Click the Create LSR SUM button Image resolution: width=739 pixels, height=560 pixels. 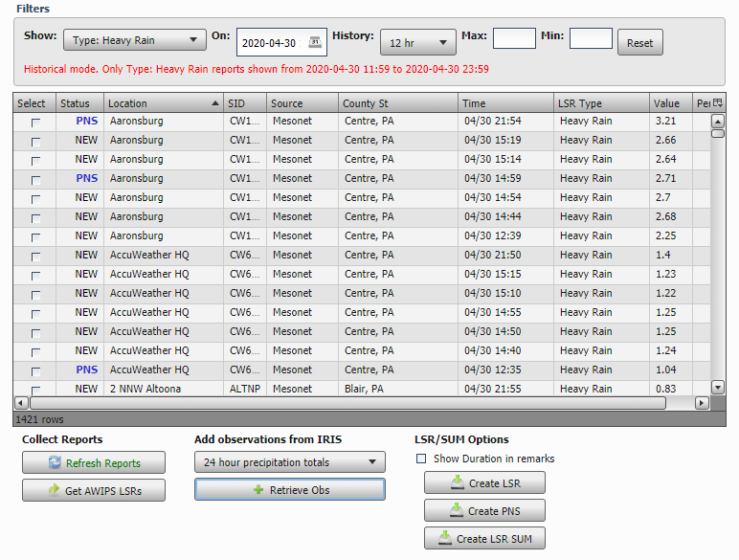[484, 538]
